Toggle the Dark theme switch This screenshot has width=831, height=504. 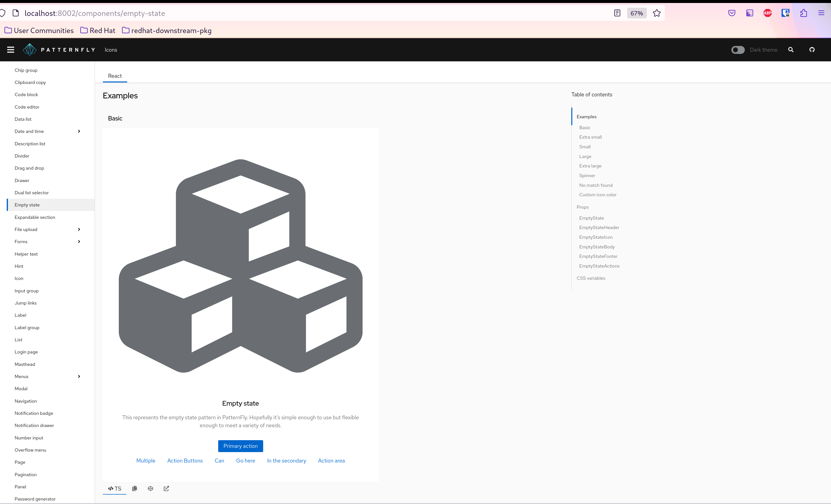coord(738,50)
